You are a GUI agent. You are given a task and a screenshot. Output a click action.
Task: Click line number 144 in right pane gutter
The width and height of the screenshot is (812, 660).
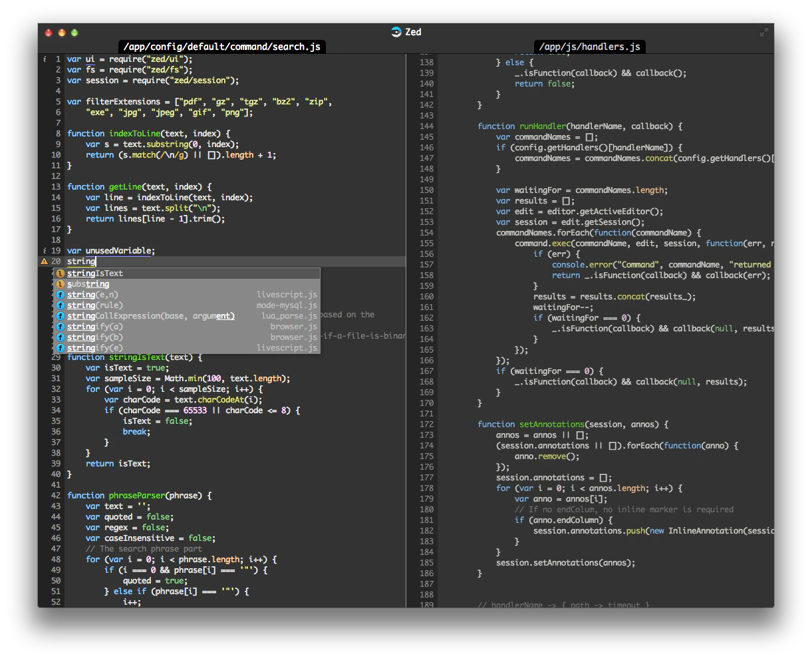426,126
